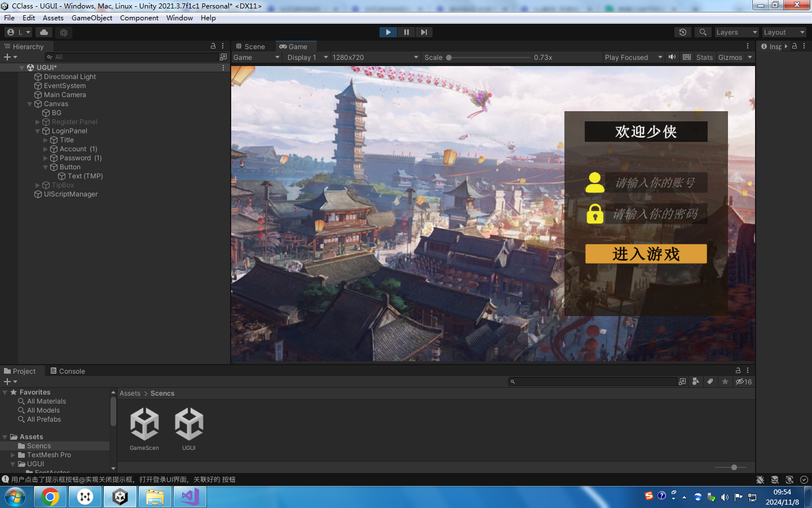Expand the Register Panel object
The height and width of the screenshot is (508, 812).
tap(38, 122)
